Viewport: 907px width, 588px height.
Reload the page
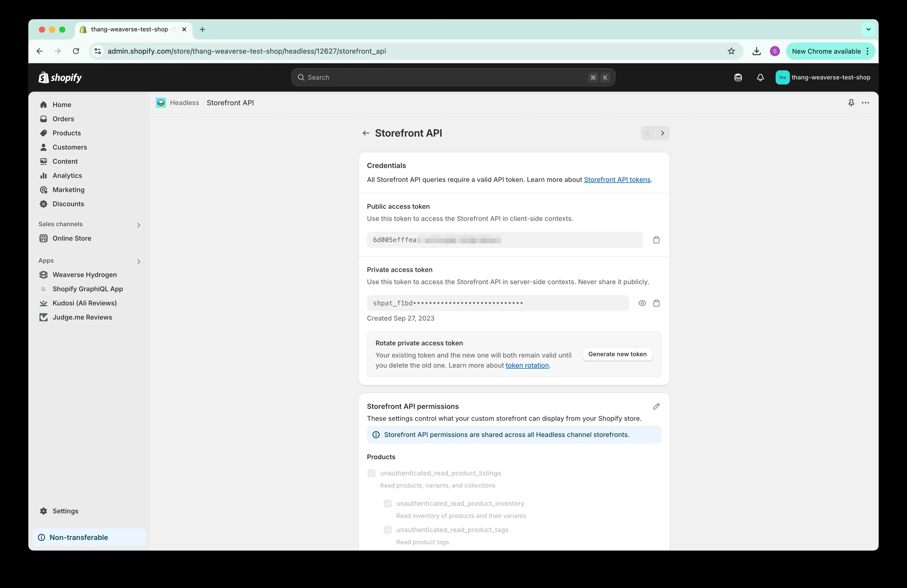pos(76,51)
